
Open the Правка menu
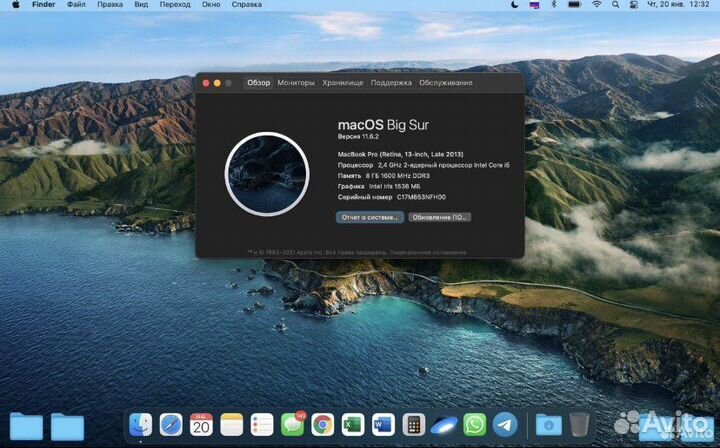110,5
